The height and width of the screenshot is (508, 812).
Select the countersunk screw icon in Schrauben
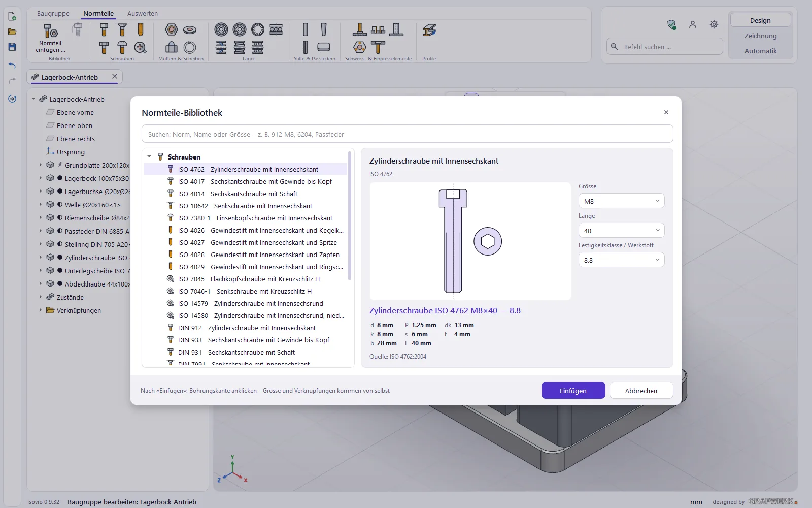point(122,29)
